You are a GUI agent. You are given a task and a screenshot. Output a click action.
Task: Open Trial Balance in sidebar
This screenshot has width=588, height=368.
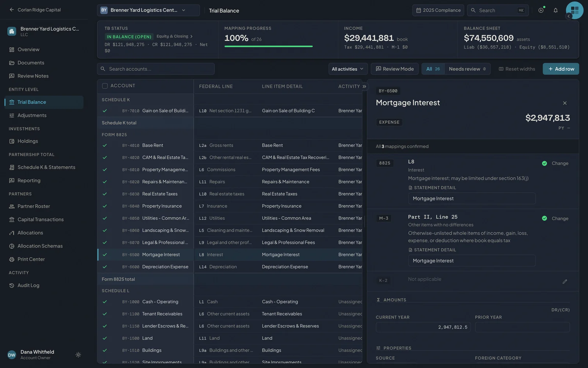(x=44, y=102)
